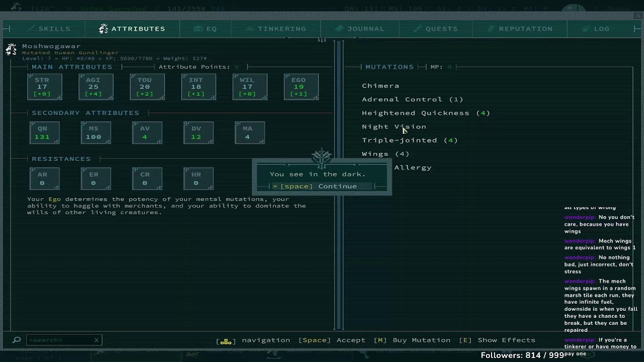The image size is (644, 362).
Task: Select the AR resistance box
Action: pos(45,178)
